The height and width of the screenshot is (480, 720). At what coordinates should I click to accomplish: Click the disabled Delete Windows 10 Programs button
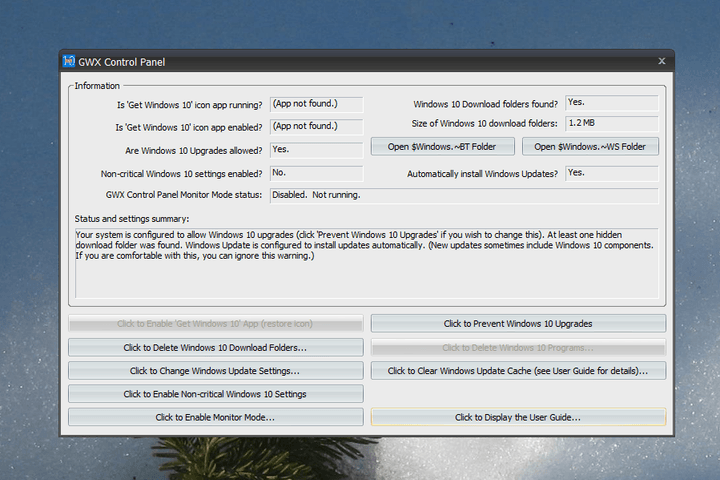518,348
